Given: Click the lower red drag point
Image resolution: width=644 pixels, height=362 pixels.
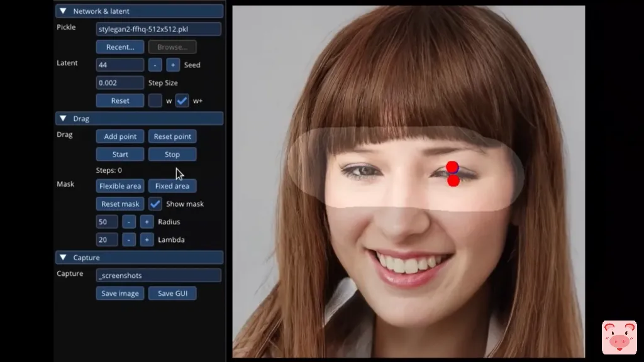Looking at the screenshot, I should click(453, 180).
